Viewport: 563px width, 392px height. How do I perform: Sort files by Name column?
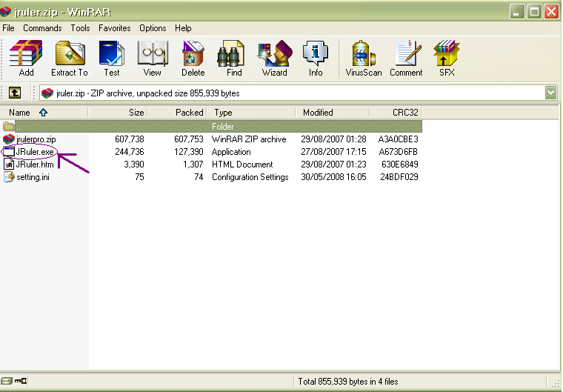pos(44,113)
